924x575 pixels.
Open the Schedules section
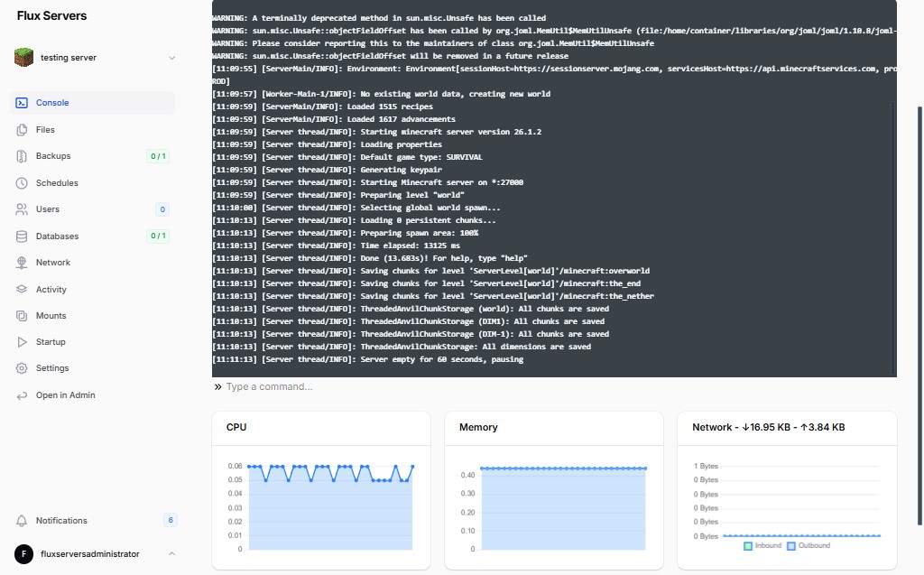(x=93, y=183)
